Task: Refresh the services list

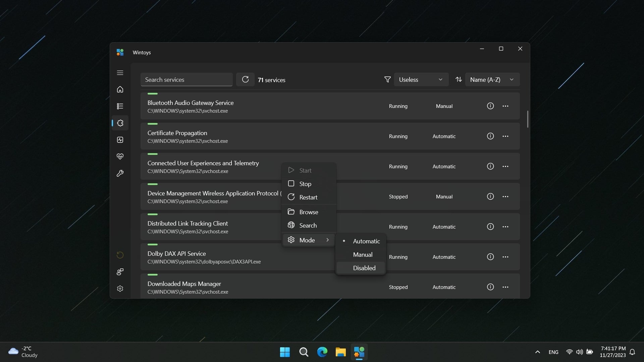Action: (x=245, y=79)
